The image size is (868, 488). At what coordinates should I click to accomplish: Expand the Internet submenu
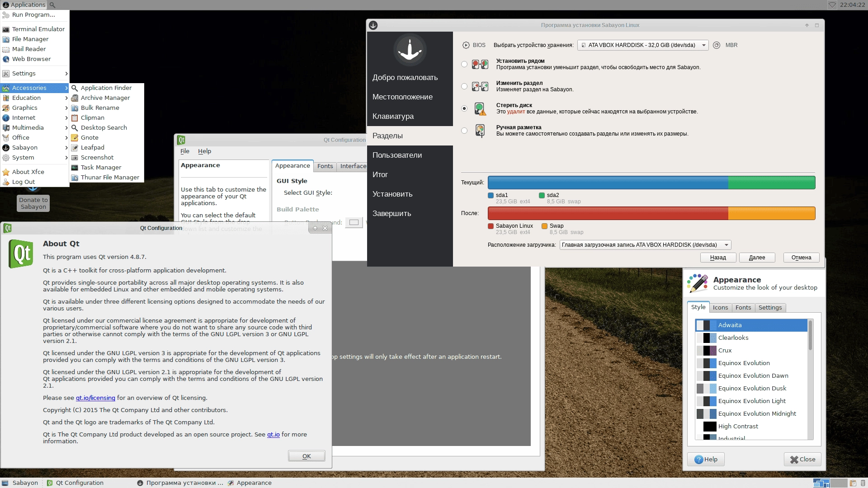pos(34,117)
